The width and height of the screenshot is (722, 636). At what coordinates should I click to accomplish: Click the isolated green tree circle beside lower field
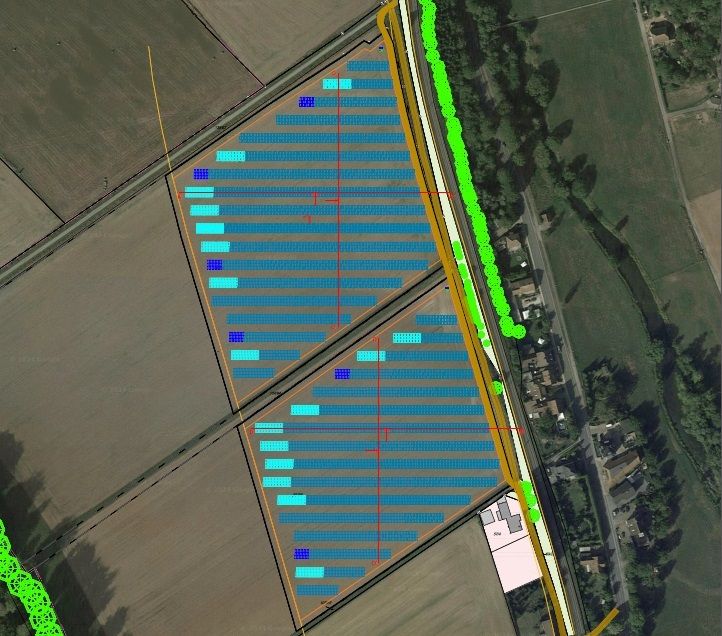[x=496, y=387]
